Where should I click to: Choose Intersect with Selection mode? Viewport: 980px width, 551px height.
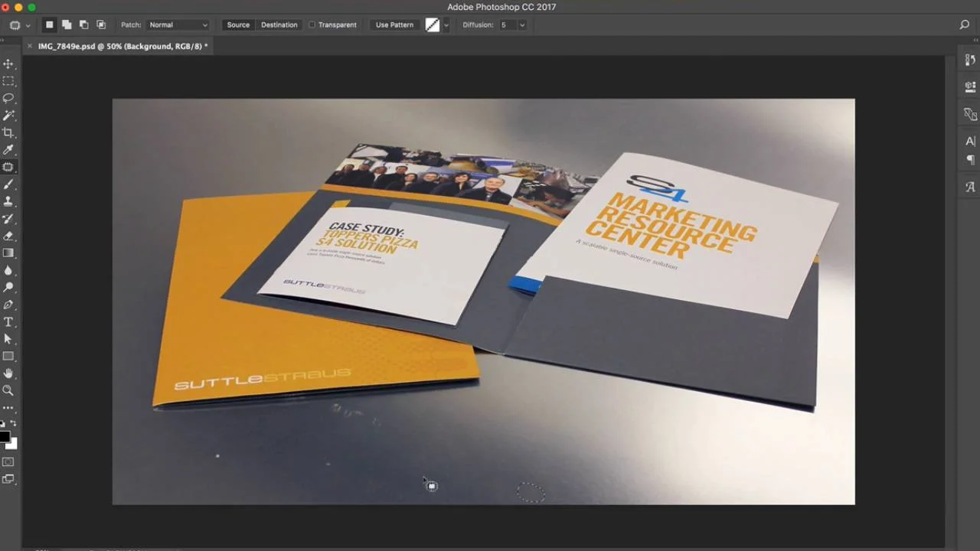[101, 25]
